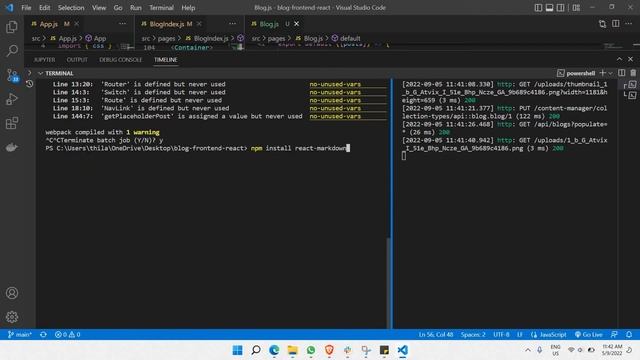Open the BlogIndex.js editor tab
Viewport: 640px width, 360px height.
pyautogui.click(x=167, y=24)
